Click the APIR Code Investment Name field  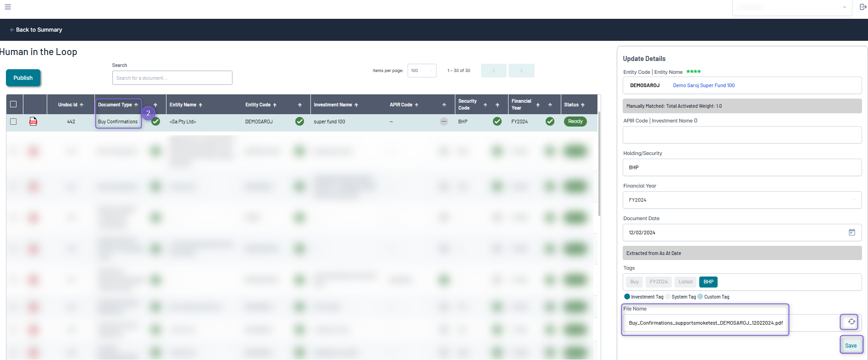pos(742,135)
